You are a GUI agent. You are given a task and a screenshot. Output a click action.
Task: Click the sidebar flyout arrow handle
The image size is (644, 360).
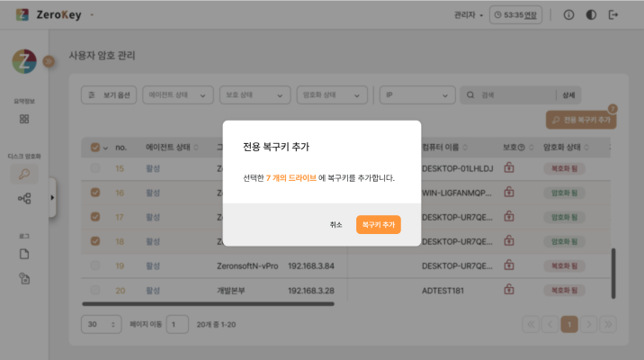coord(52,198)
